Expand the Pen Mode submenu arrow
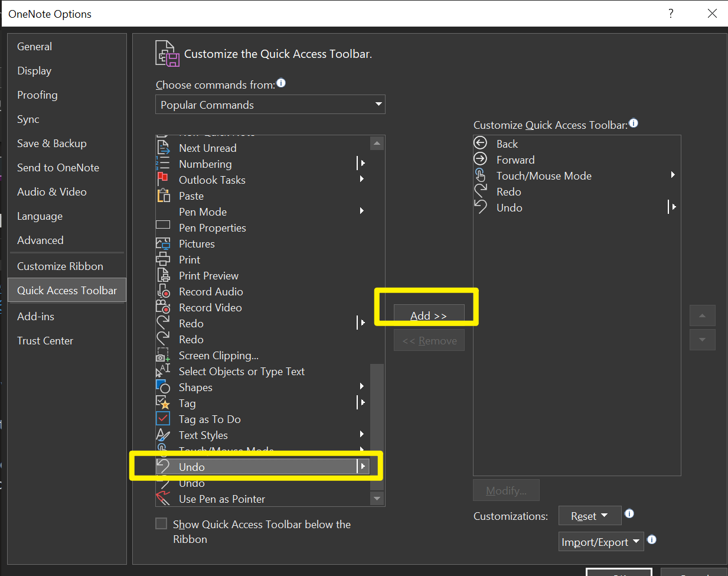 [363, 211]
